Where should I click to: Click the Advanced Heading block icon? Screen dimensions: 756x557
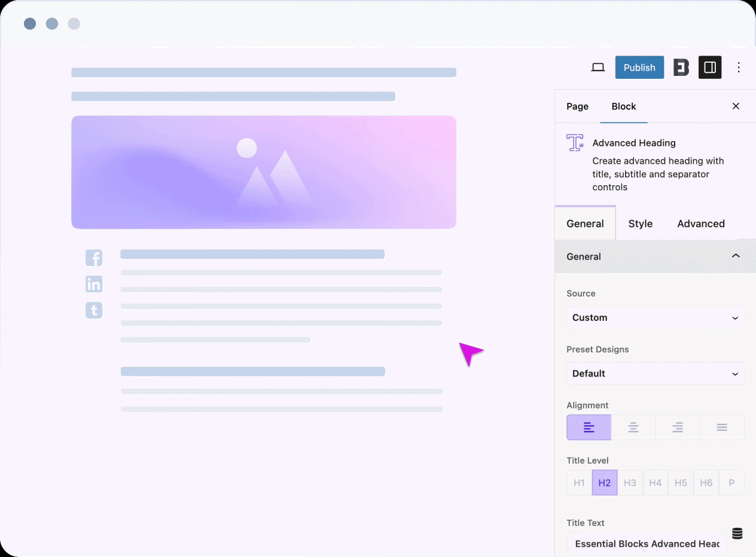[x=575, y=143]
